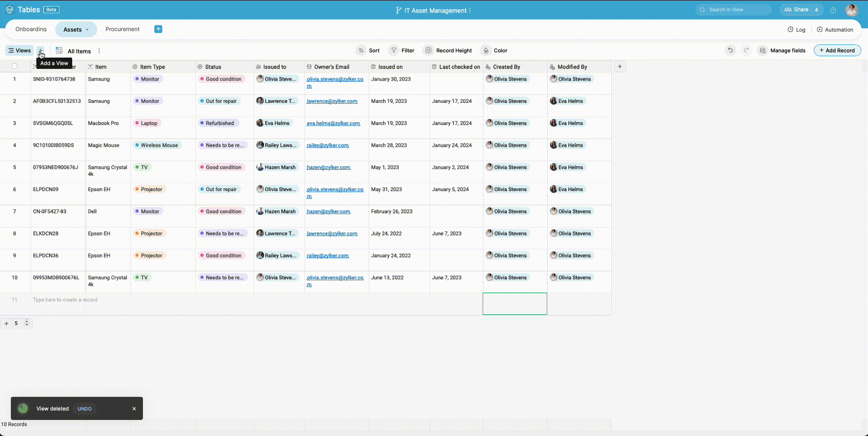Click the Issued to column header

pos(279,67)
